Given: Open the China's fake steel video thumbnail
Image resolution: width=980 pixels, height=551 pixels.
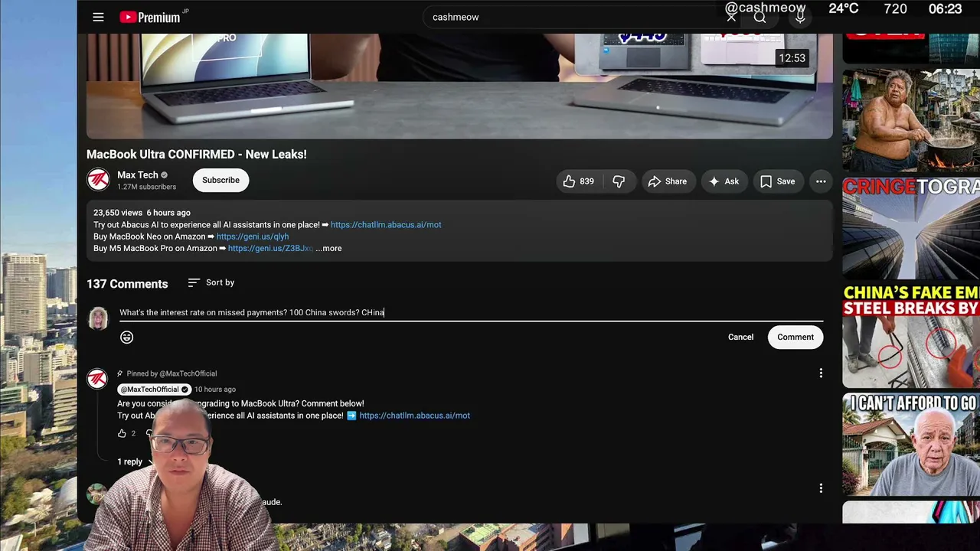Looking at the screenshot, I should [x=911, y=337].
